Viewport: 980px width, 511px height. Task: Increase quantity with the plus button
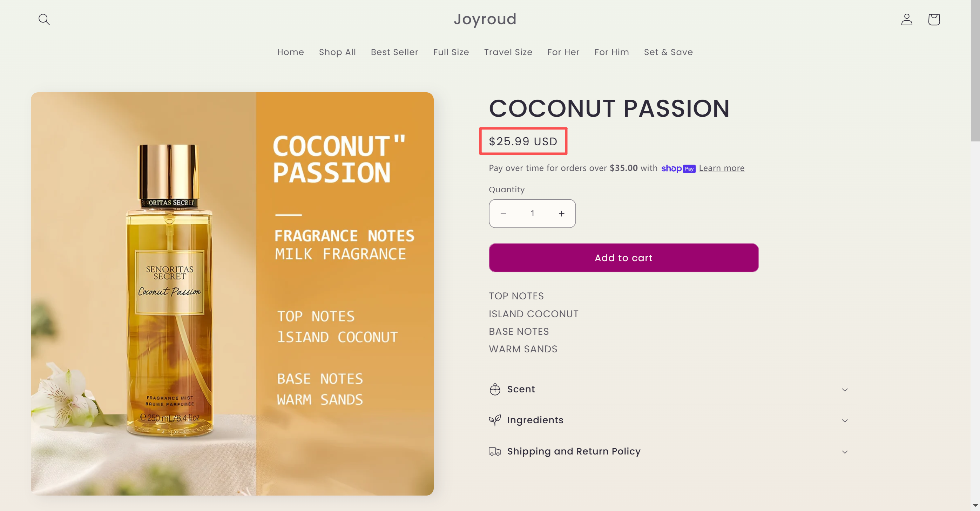pos(561,214)
